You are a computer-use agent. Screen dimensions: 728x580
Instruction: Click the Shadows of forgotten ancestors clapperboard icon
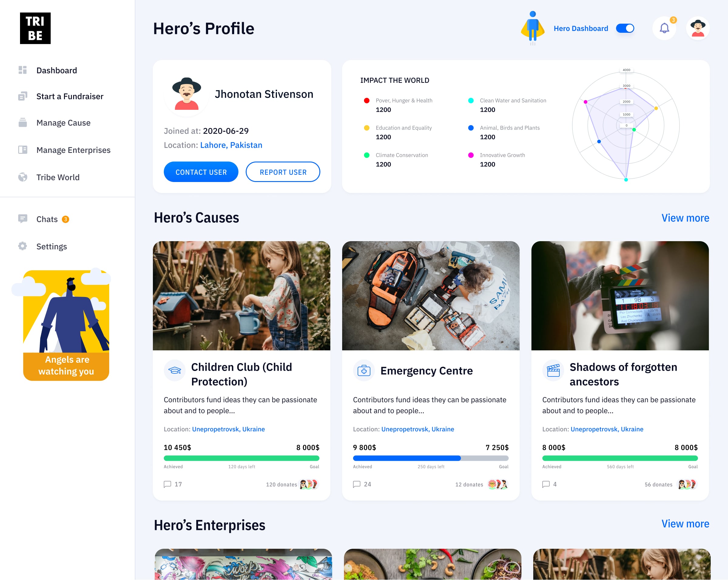coord(553,371)
